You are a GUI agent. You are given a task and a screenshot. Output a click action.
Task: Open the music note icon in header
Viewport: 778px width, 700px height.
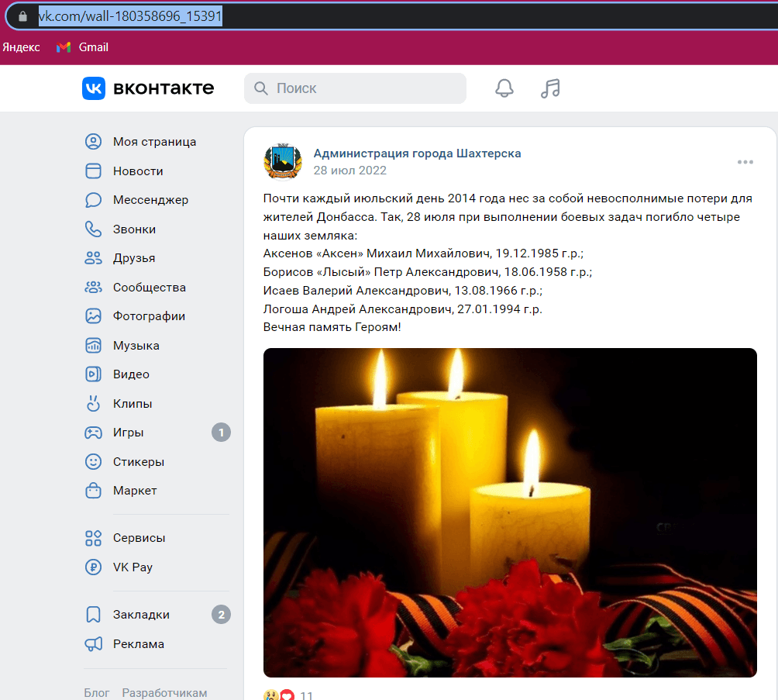click(550, 88)
